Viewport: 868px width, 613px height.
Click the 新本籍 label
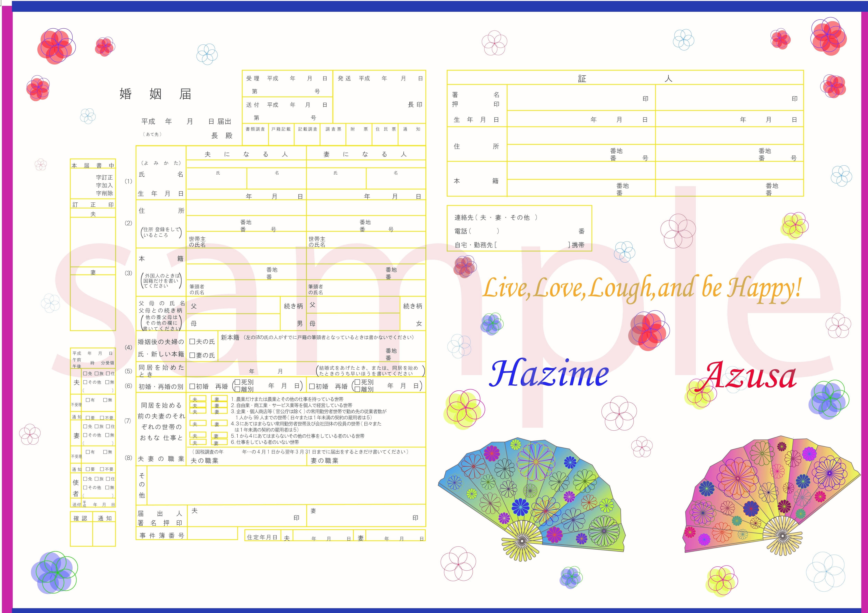pyautogui.click(x=230, y=337)
